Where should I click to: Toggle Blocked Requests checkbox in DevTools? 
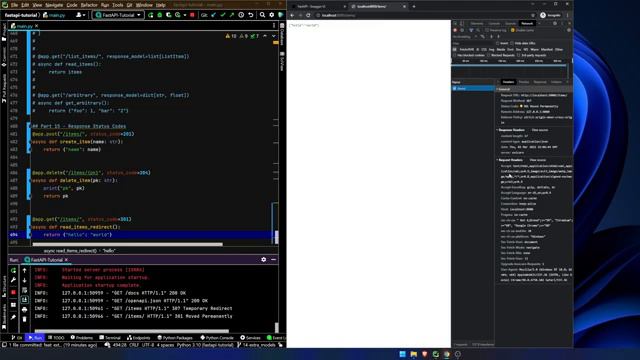point(489,55)
